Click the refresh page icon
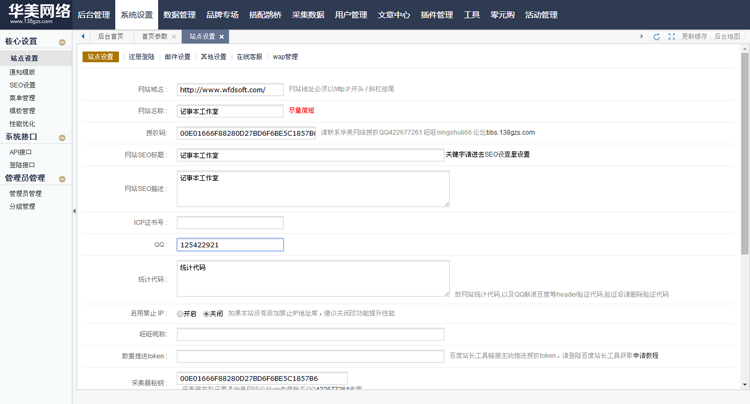 pos(657,36)
